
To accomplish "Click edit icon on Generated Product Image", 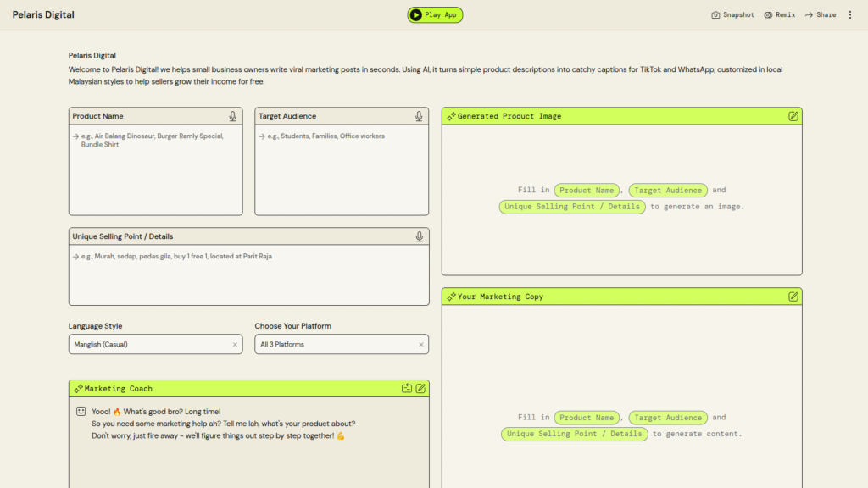I will [793, 117].
